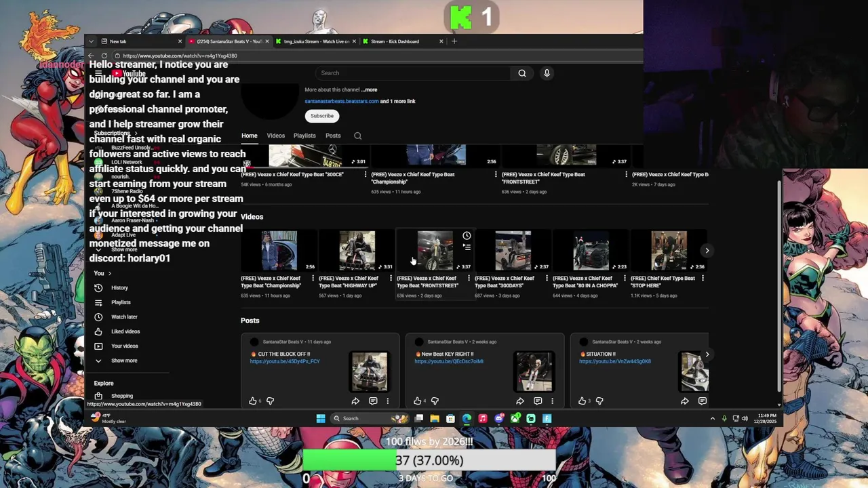
Task: Open File Explorer from taskbar
Action: click(435, 419)
